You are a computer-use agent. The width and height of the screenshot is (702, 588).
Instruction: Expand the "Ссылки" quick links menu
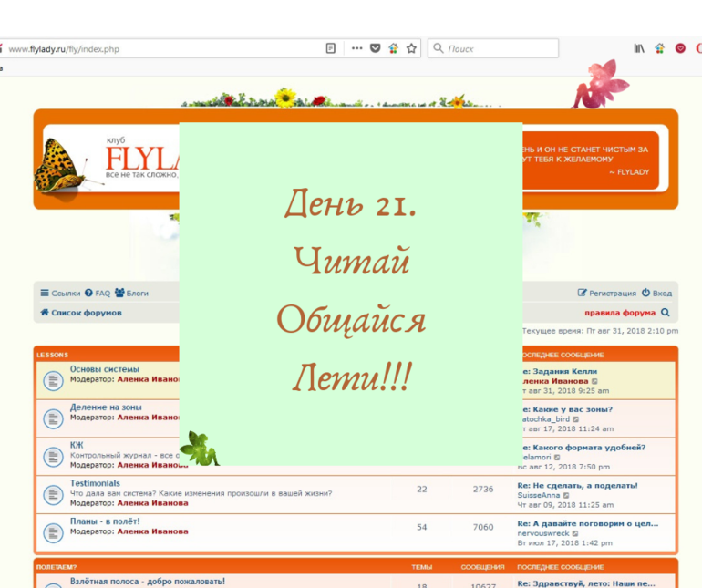point(60,294)
